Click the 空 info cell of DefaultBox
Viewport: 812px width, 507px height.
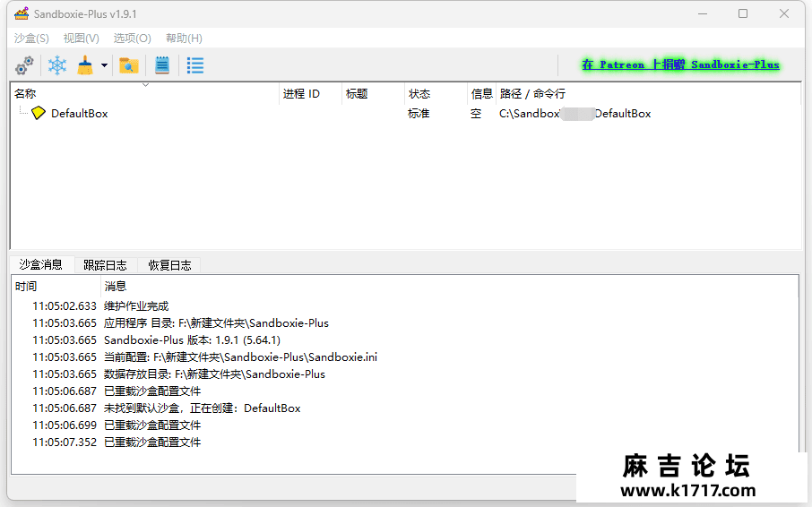coord(476,113)
